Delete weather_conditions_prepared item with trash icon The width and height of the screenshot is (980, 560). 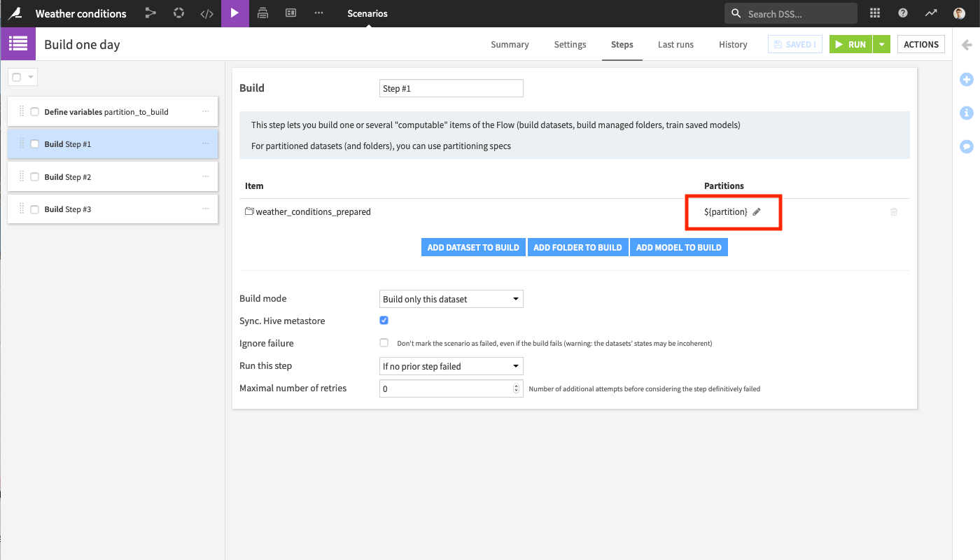894,212
